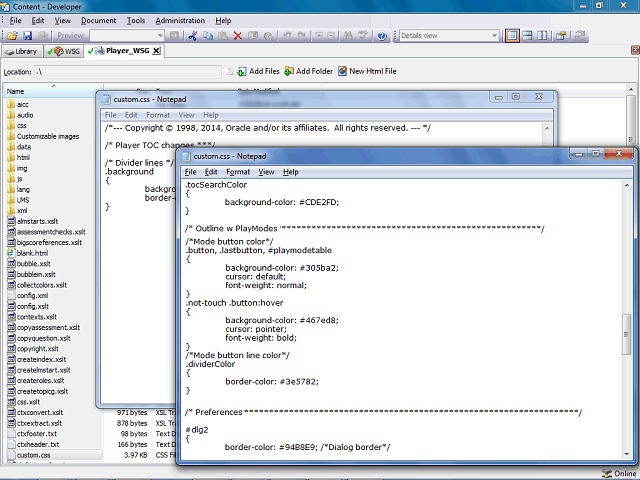The image size is (640, 480).
Task: Select the createroles.xslt file
Action: point(36,380)
